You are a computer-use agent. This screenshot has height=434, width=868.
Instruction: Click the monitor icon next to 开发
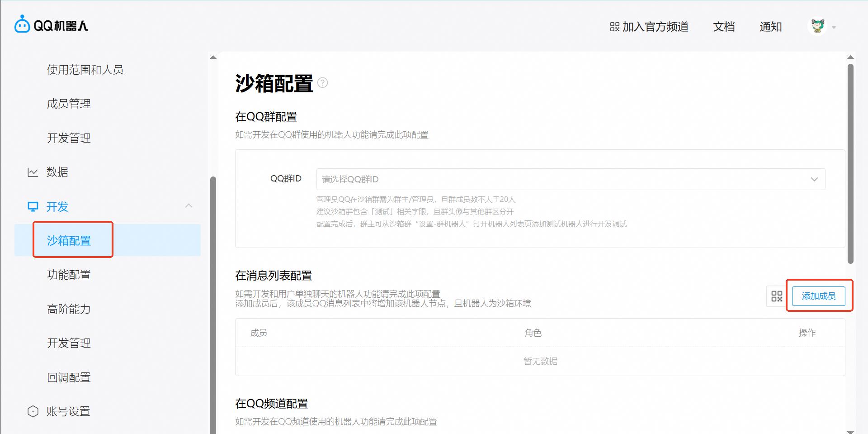pos(33,206)
